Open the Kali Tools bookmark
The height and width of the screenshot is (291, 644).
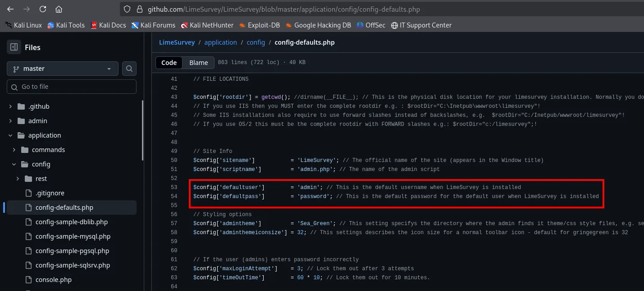(66, 25)
